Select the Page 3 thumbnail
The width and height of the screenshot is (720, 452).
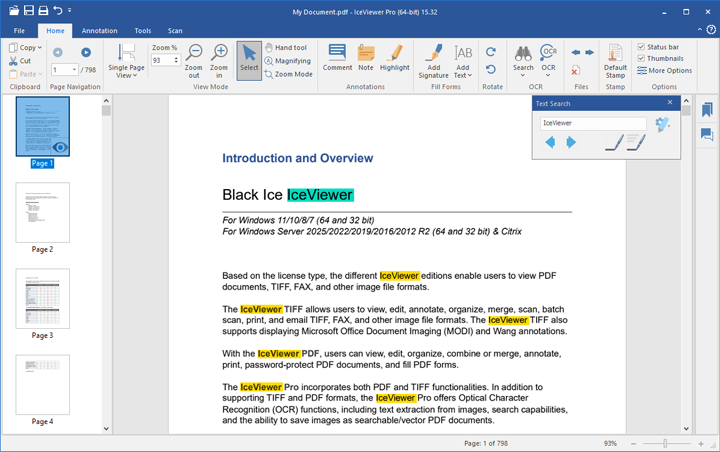tap(43, 299)
